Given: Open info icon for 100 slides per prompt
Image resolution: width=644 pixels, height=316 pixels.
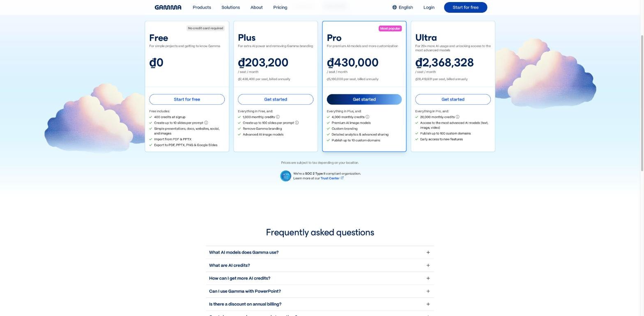Looking at the screenshot, I should 297,123.
